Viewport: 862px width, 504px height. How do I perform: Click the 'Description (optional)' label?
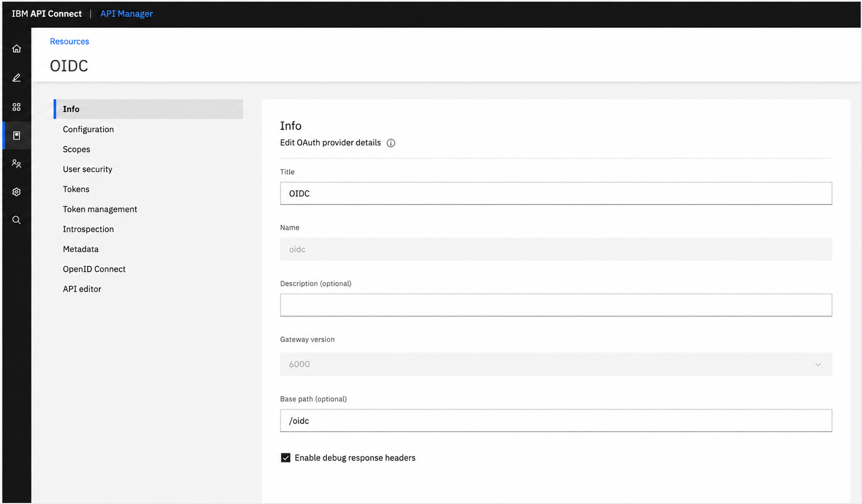(316, 283)
